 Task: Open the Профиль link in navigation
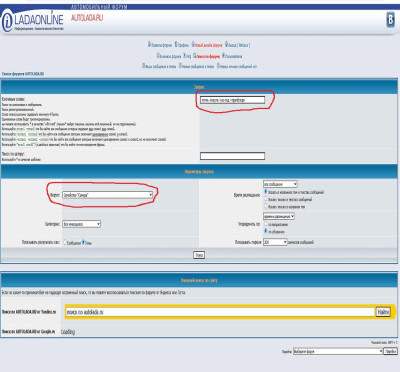point(183,45)
